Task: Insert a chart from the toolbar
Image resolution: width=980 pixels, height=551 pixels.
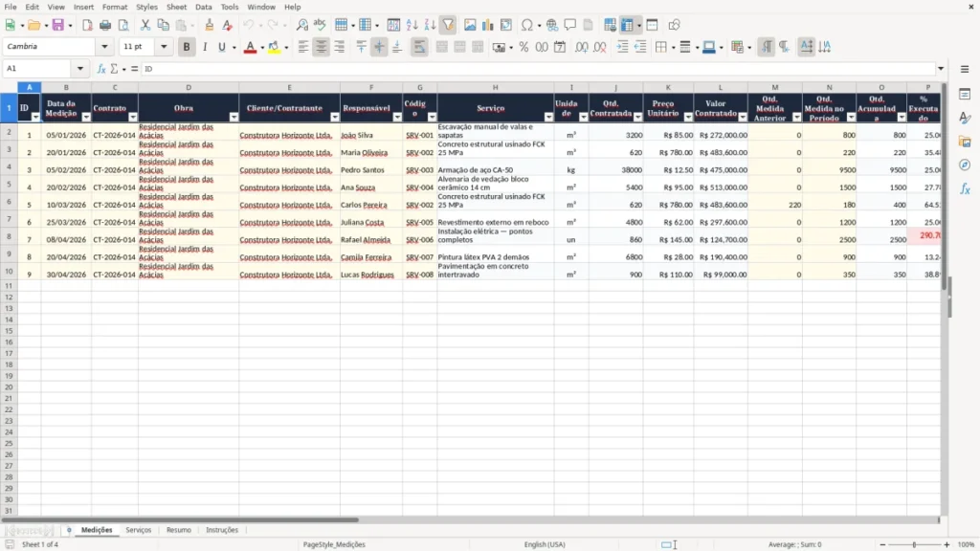Action: click(x=488, y=25)
